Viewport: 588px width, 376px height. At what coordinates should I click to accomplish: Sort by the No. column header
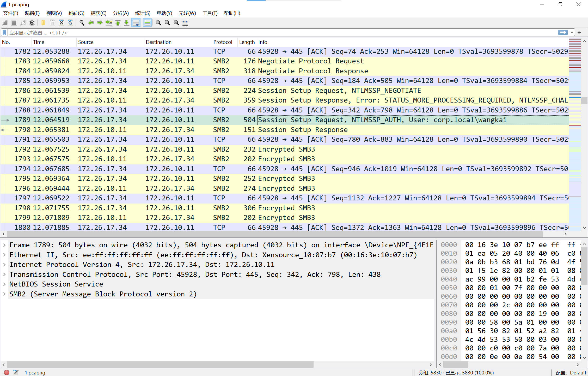point(16,42)
